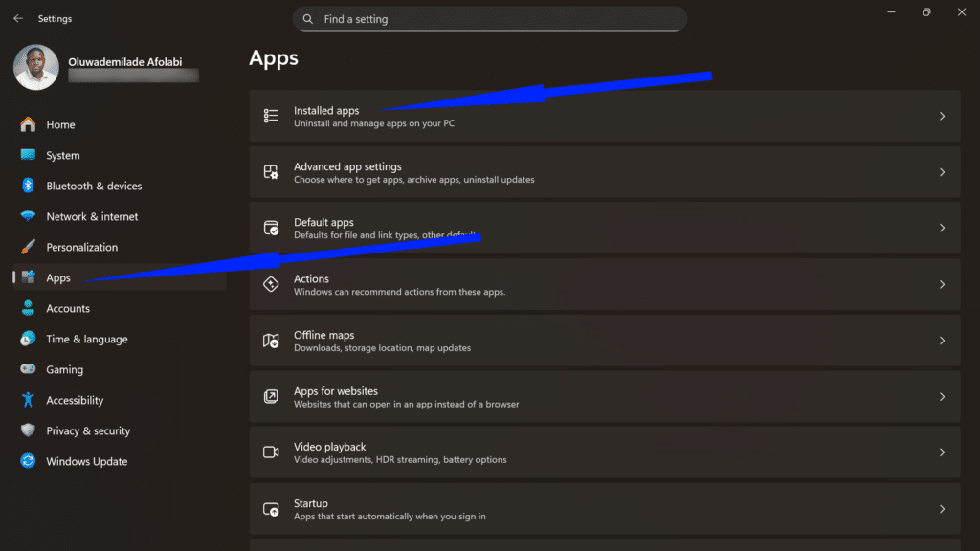Click the Bluetooth & devices icon
This screenshot has width=980, height=551.
[x=27, y=186]
